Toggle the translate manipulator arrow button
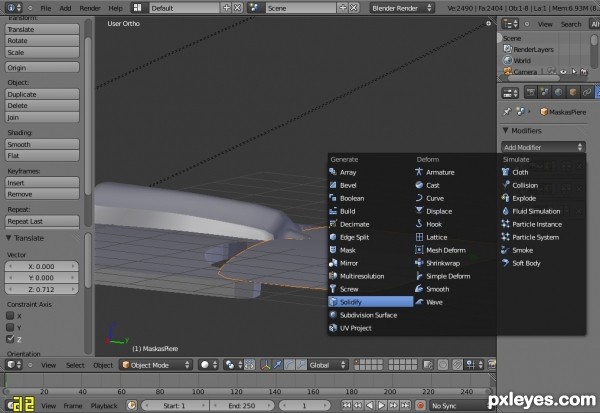 [x=277, y=365]
